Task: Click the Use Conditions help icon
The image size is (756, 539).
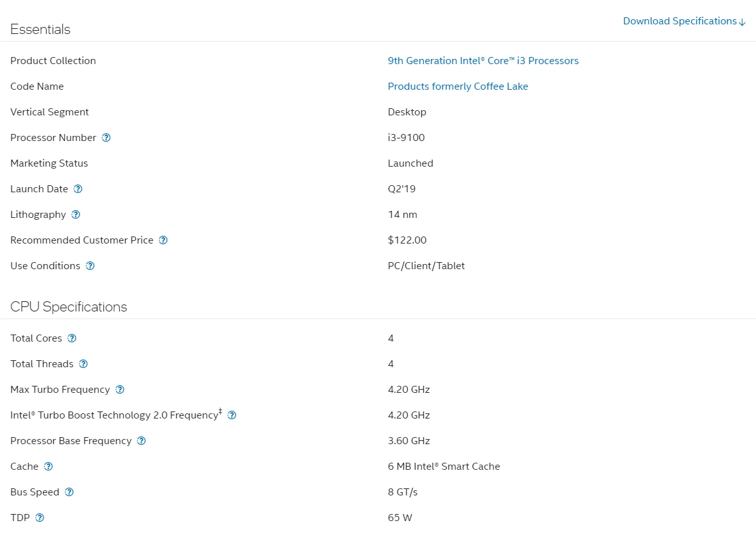Action: (90, 266)
